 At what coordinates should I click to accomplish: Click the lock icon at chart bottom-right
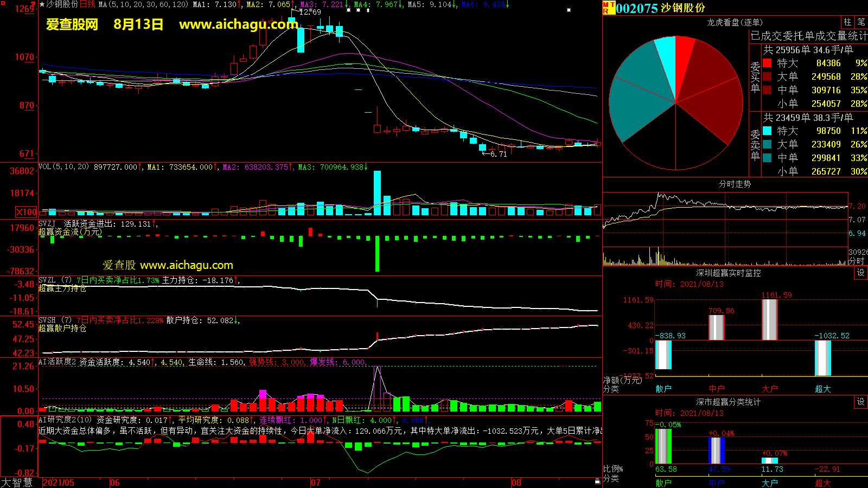tap(597, 481)
